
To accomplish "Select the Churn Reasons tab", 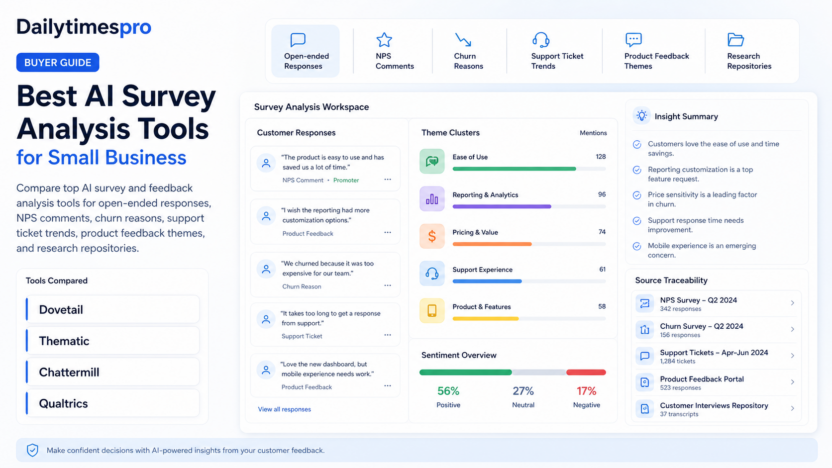I will (468, 51).
